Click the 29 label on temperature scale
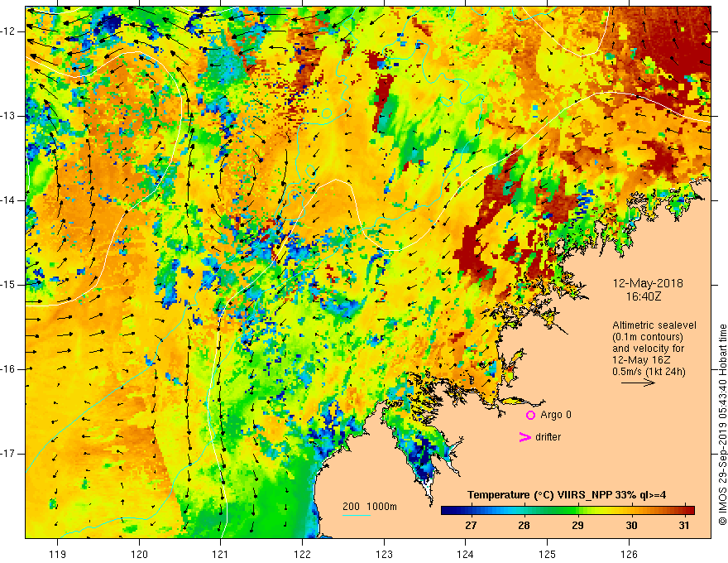The width and height of the screenshot is (728, 563). [x=577, y=526]
